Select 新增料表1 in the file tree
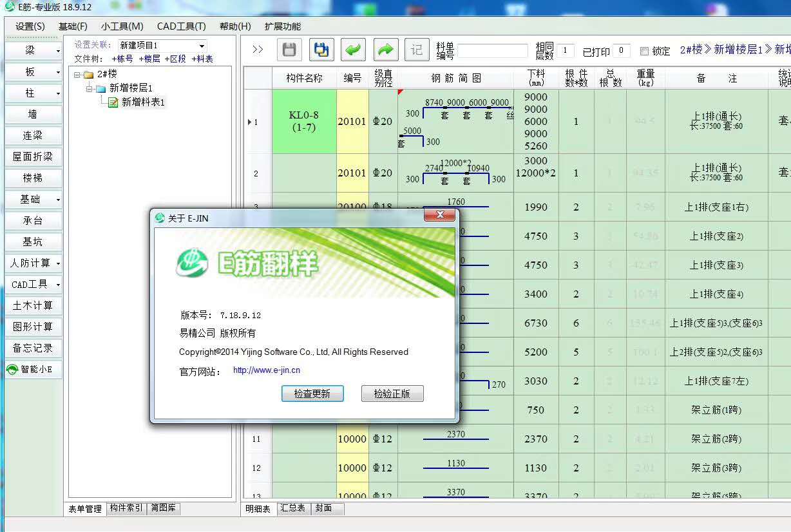 point(143,102)
